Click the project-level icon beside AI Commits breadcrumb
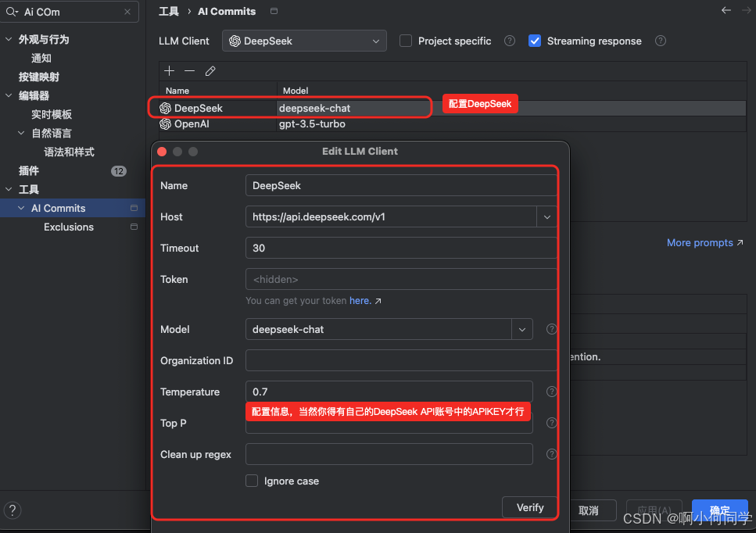This screenshot has height=533, width=756. [x=274, y=11]
